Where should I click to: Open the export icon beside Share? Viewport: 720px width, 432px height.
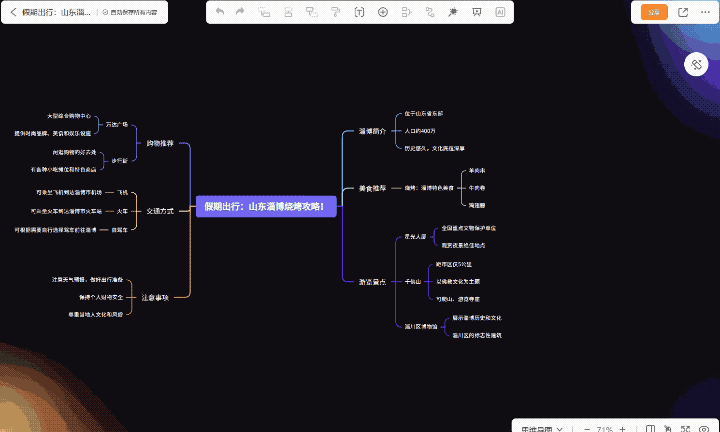click(x=683, y=12)
